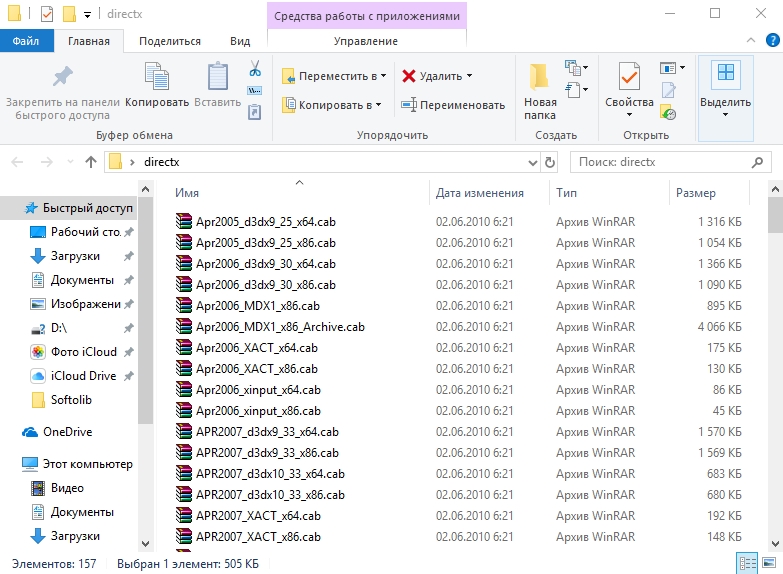Click Средства работы с приложениями tab header
The height and width of the screenshot is (574, 783).
pyautogui.click(x=367, y=16)
